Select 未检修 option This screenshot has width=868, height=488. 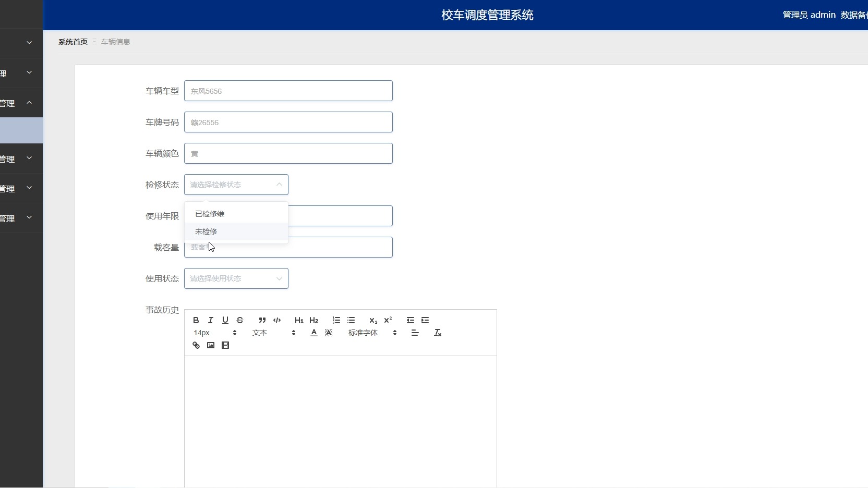[x=236, y=231]
